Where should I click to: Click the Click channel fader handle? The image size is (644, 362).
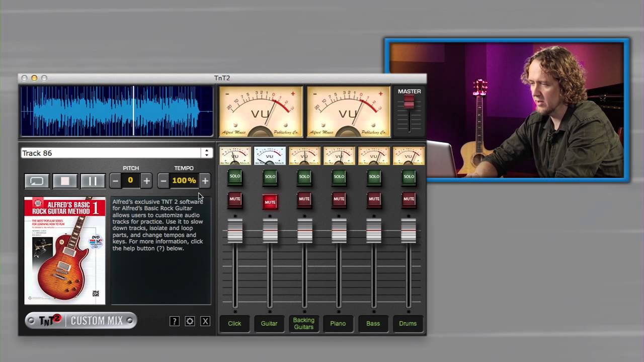[x=235, y=231]
